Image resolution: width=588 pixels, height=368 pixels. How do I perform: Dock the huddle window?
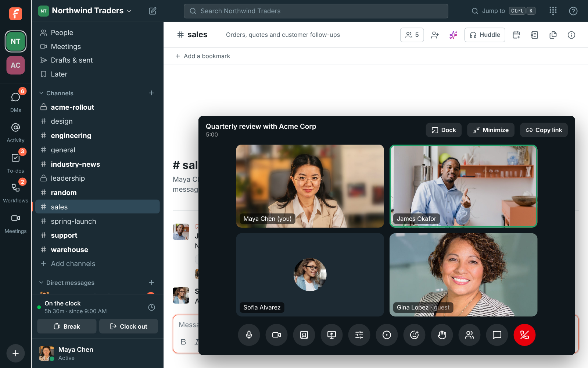coord(444,130)
